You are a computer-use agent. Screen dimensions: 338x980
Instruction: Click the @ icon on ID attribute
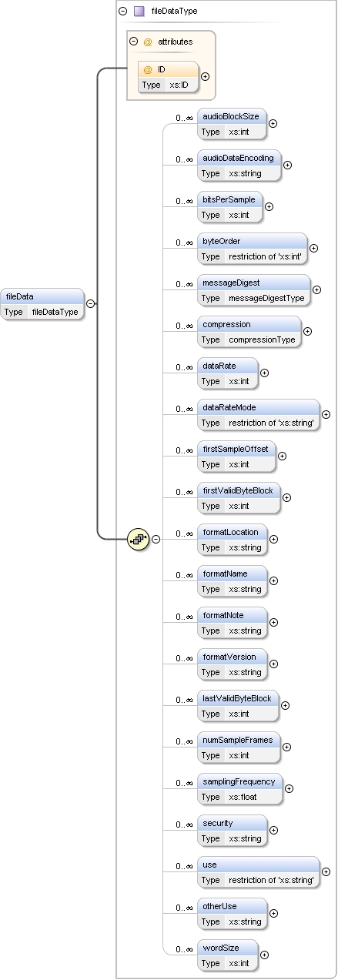[148, 69]
